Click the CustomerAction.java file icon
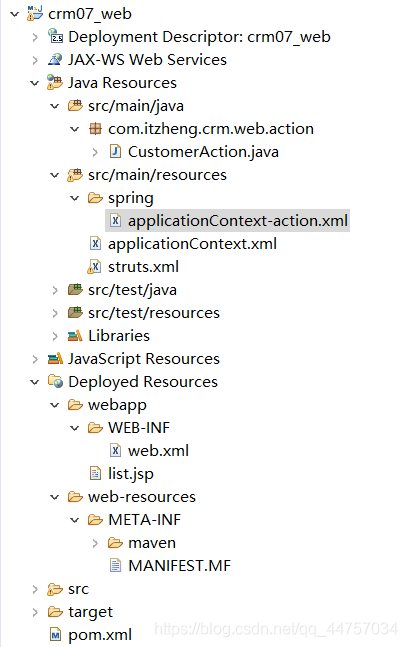 point(115,152)
